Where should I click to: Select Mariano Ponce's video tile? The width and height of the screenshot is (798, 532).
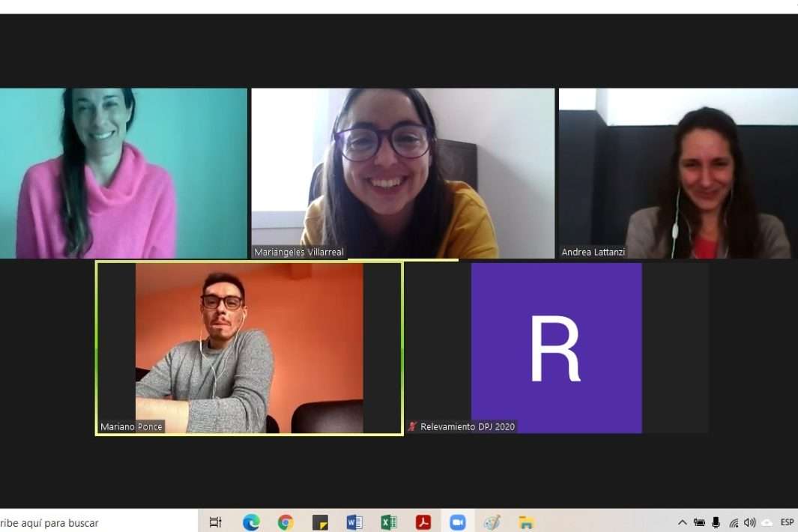(x=250, y=348)
